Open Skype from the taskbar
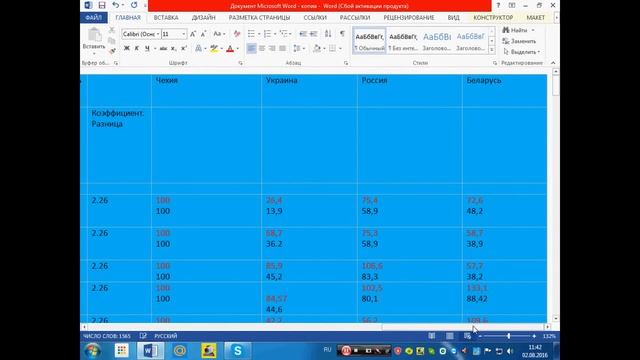This screenshot has width=640, height=360. coord(238,351)
